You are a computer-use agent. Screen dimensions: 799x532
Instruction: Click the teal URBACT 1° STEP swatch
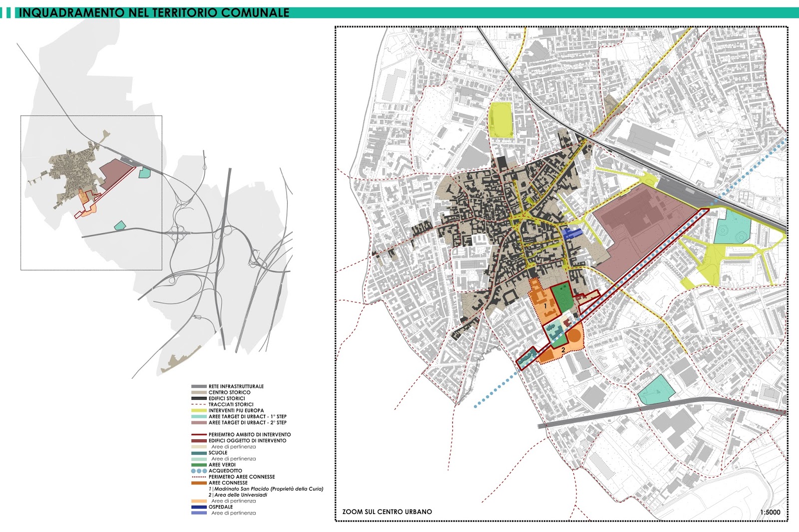pyautogui.click(x=199, y=416)
